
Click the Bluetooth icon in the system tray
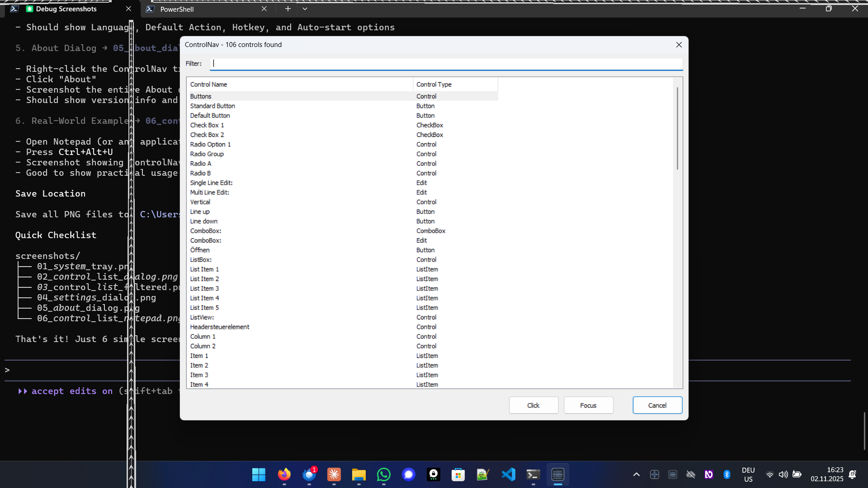pos(727,474)
